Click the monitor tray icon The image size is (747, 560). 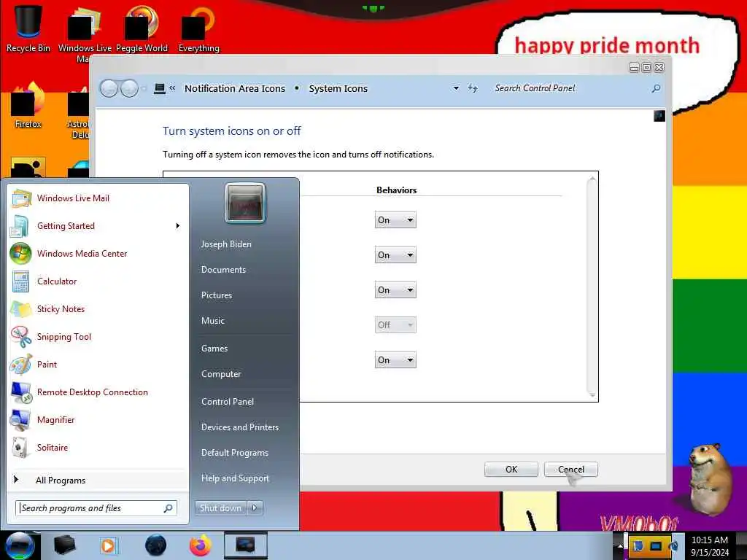[x=656, y=545]
